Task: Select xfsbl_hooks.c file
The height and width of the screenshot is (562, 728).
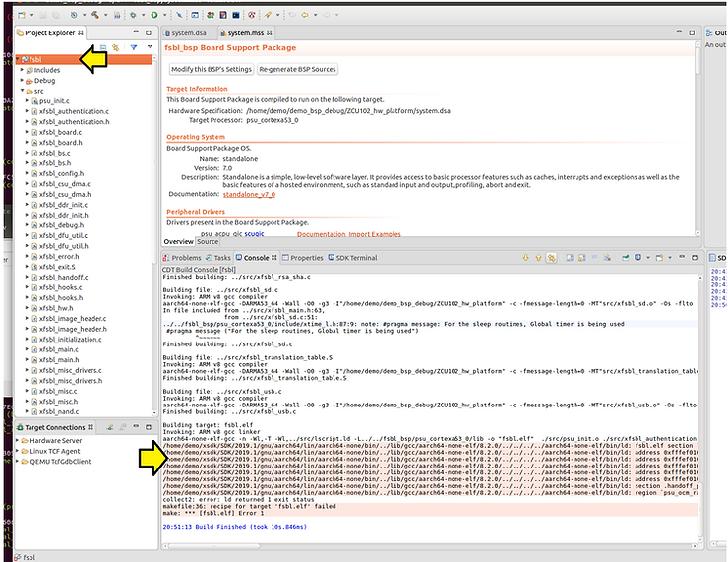Action: tap(60, 287)
